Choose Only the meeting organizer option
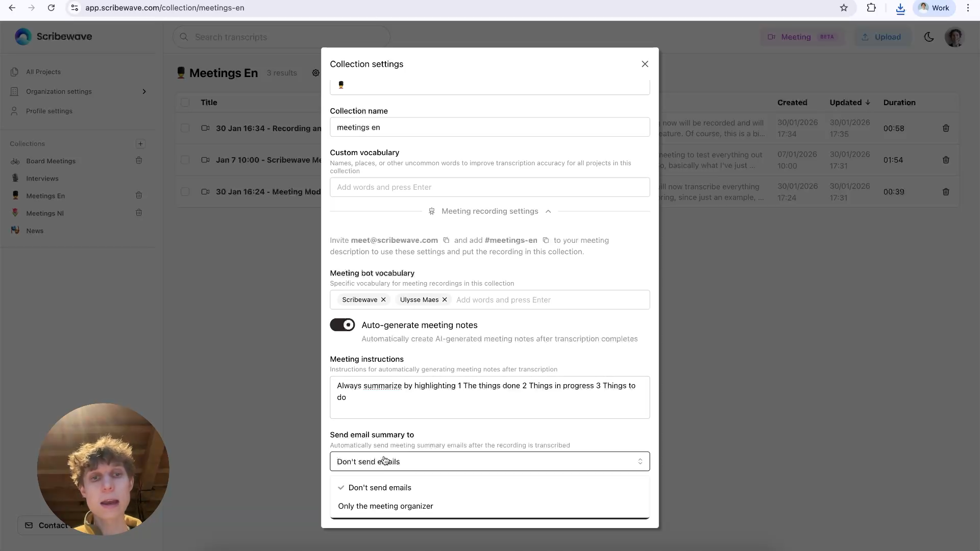 [385, 506]
